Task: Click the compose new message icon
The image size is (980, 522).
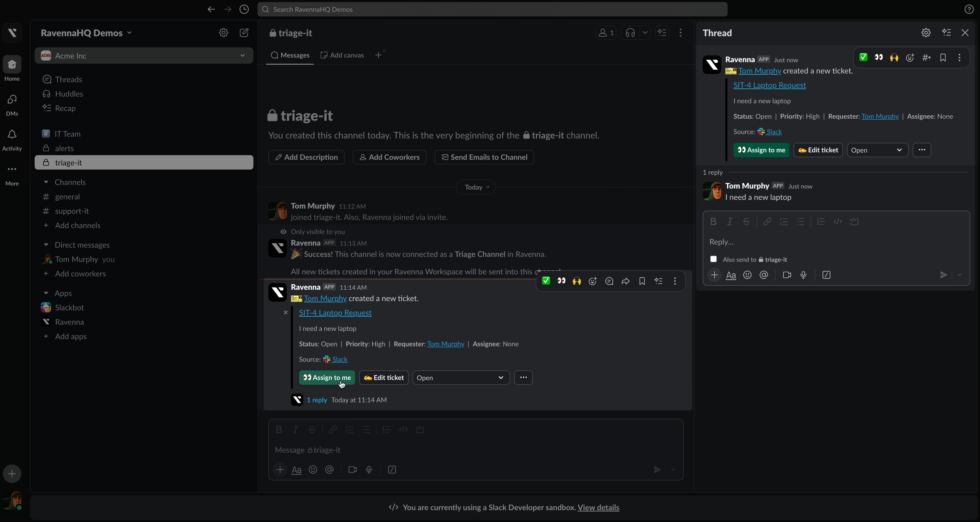Action: click(244, 33)
